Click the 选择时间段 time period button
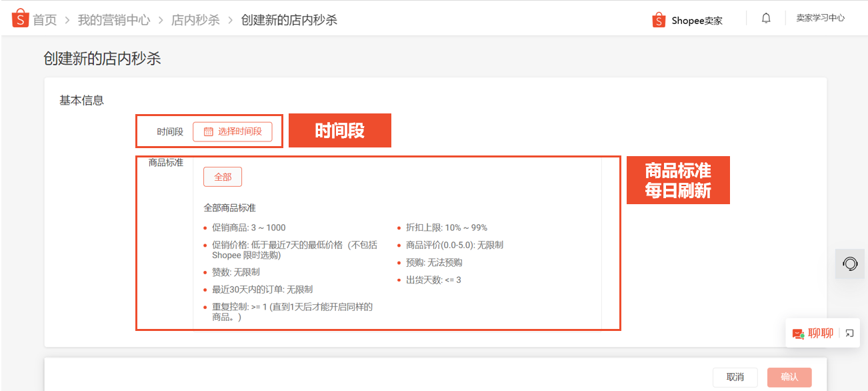 pos(235,131)
